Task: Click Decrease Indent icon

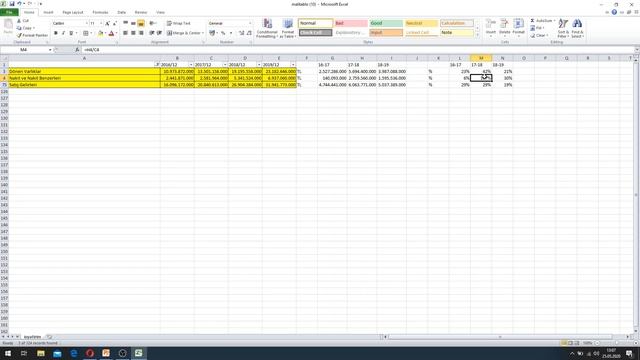Action: pyautogui.click(x=151, y=33)
